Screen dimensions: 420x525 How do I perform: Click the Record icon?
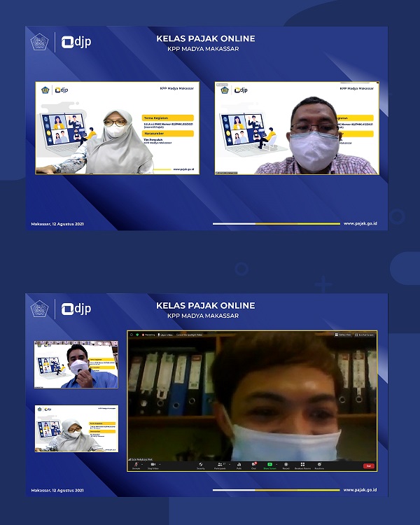tap(286, 464)
